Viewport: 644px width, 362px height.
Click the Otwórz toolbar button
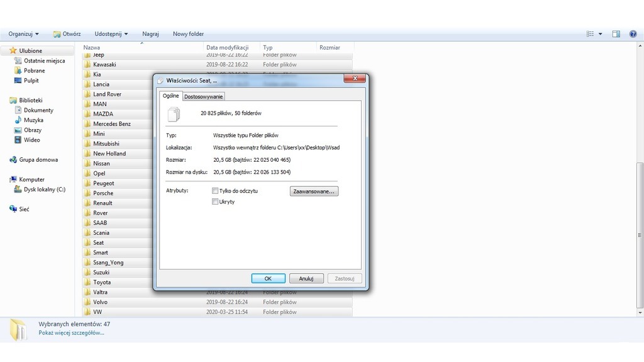tap(67, 34)
